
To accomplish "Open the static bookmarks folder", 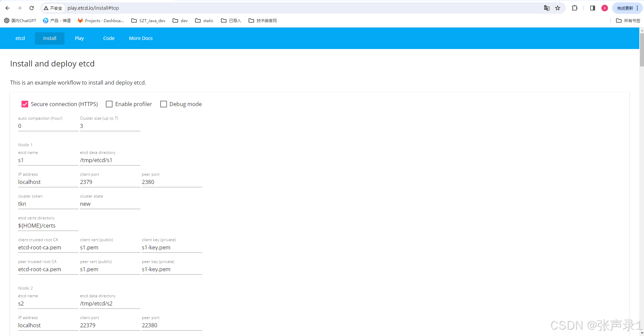I will 204,20.
